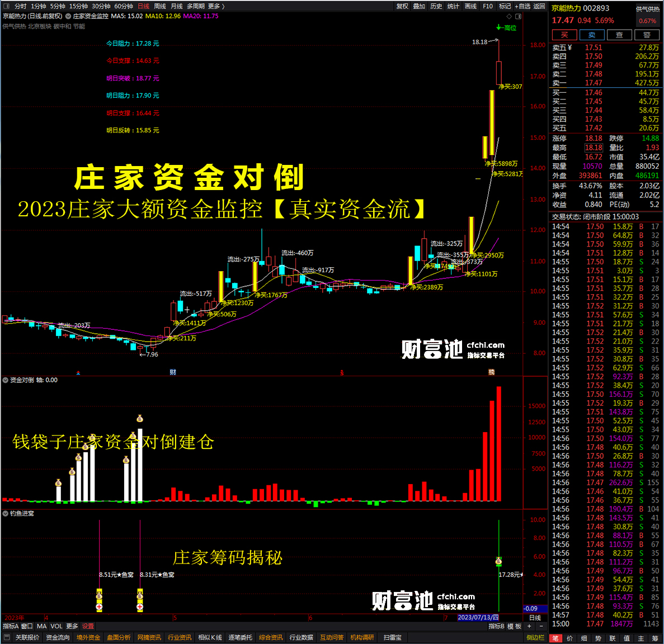Open the 行业资讯 tab
The height and width of the screenshot is (644, 664).
(180, 638)
